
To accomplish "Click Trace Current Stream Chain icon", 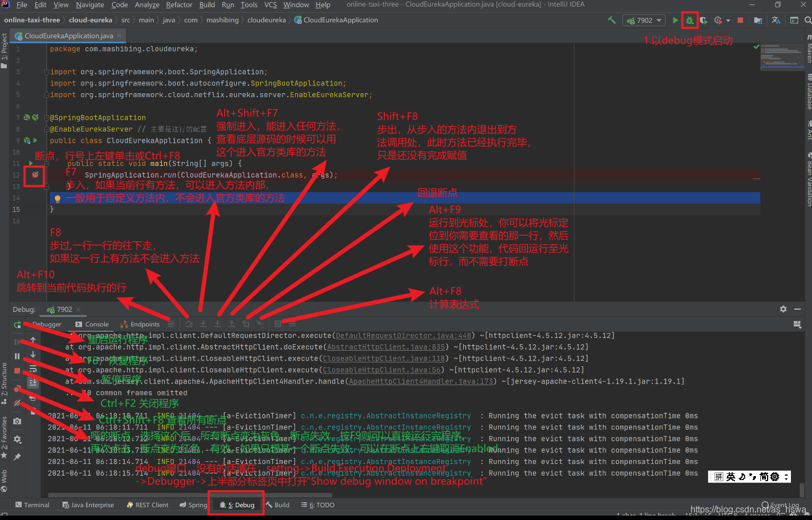I will click(292, 324).
